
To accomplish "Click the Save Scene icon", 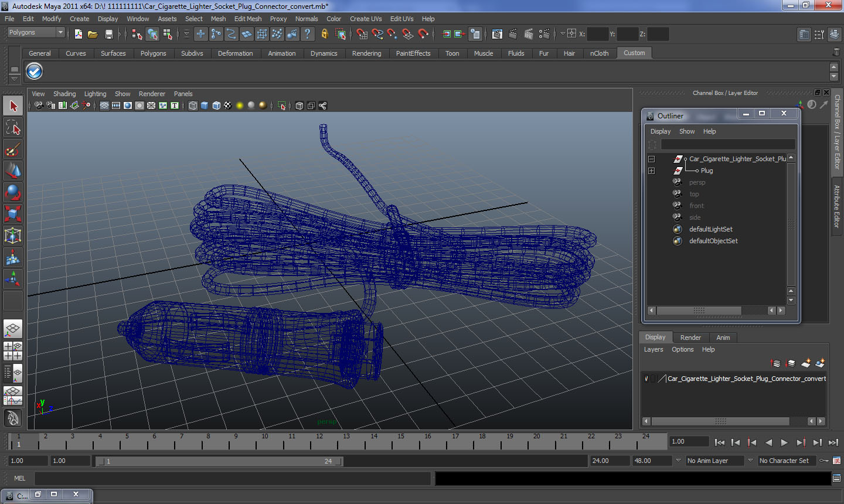I will click(x=108, y=34).
